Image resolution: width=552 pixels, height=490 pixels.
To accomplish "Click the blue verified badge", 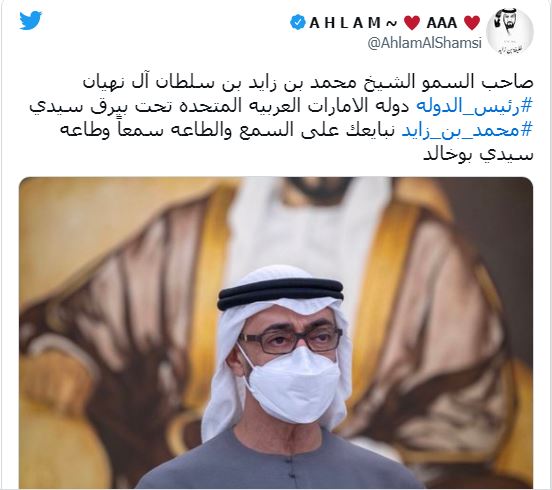I will [x=298, y=22].
